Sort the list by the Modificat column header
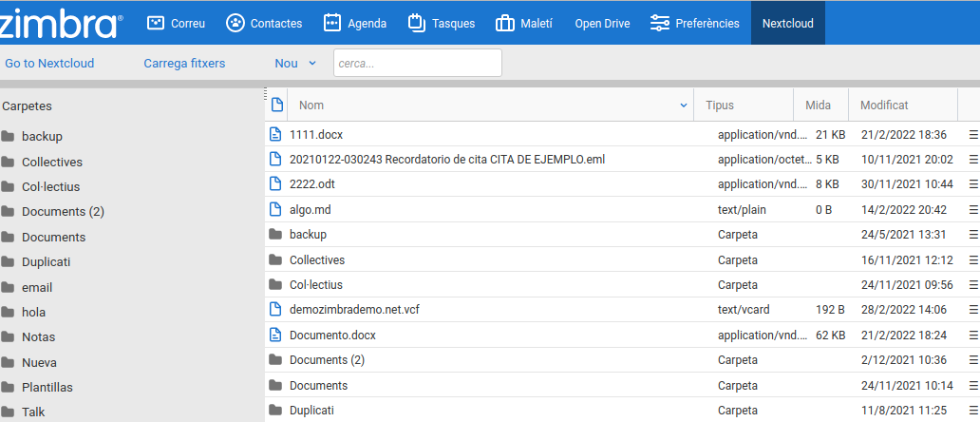Image resolution: width=980 pixels, height=422 pixels. tap(884, 105)
